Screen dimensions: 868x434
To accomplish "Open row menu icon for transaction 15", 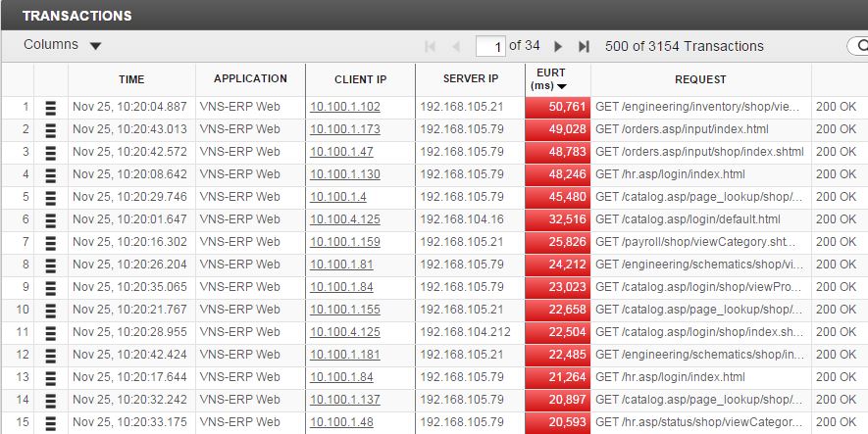I will [50, 423].
